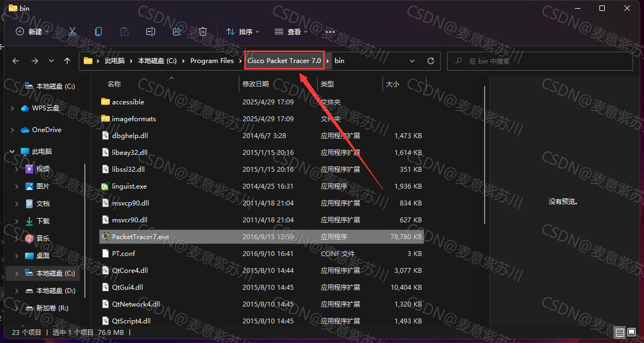
Task: Go back with the left arrow
Action: [x=16, y=61]
